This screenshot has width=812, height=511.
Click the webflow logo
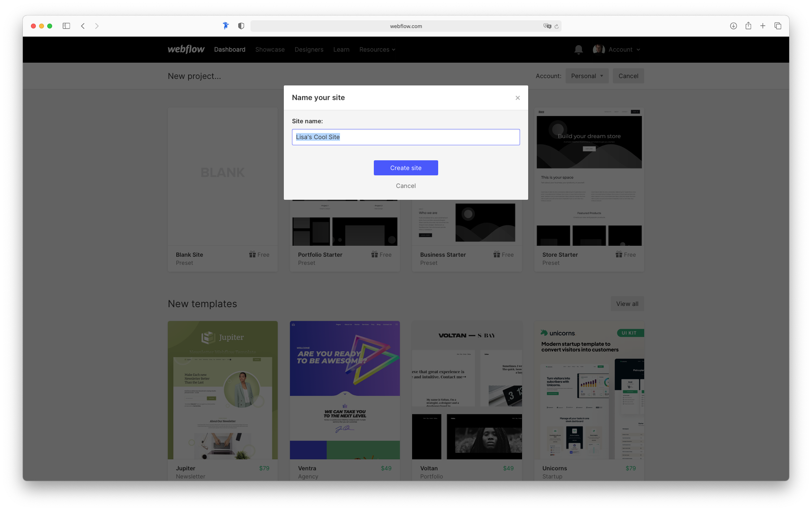[x=186, y=49]
